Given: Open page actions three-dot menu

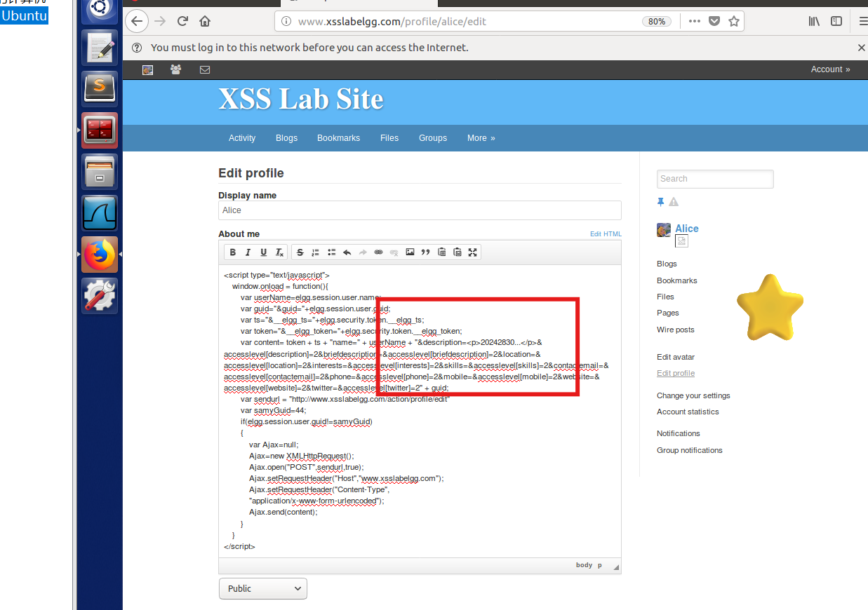Looking at the screenshot, I should 695,21.
